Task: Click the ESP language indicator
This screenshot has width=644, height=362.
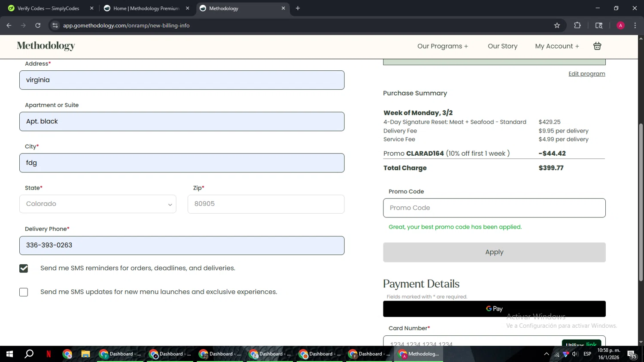Action: coord(587,354)
